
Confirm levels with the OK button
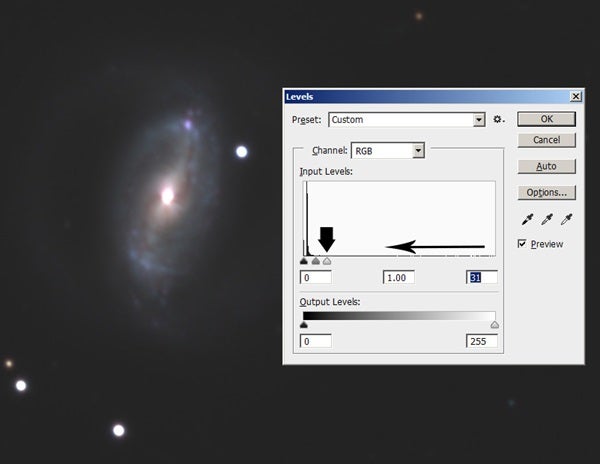coord(546,119)
